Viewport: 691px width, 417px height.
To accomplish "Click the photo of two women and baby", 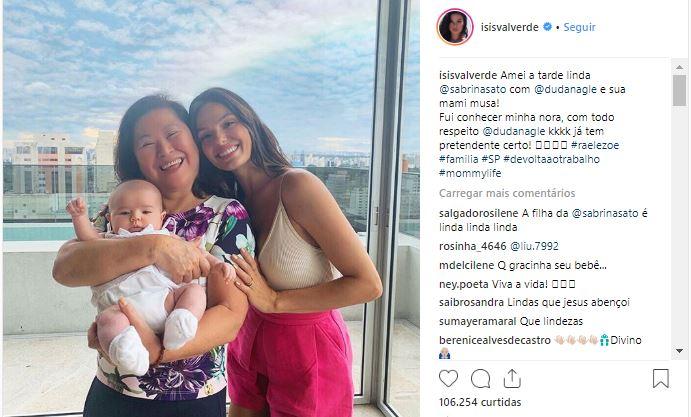I will pyautogui.click(x=211, y=208).
